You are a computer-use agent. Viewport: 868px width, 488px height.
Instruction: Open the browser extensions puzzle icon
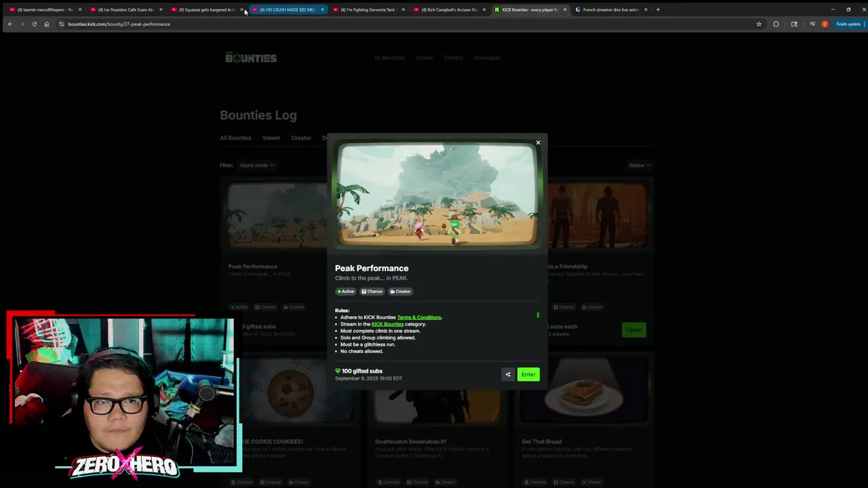point(776,24)
